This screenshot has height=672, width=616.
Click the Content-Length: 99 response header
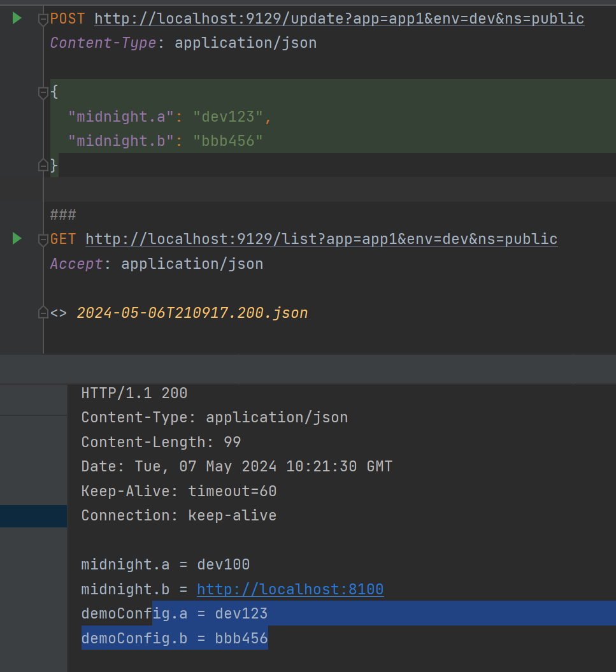click(x=161, y=442)
